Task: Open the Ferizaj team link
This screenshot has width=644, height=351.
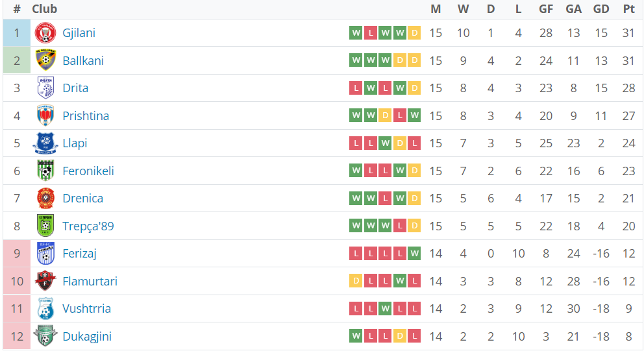Action: point(79,254)
